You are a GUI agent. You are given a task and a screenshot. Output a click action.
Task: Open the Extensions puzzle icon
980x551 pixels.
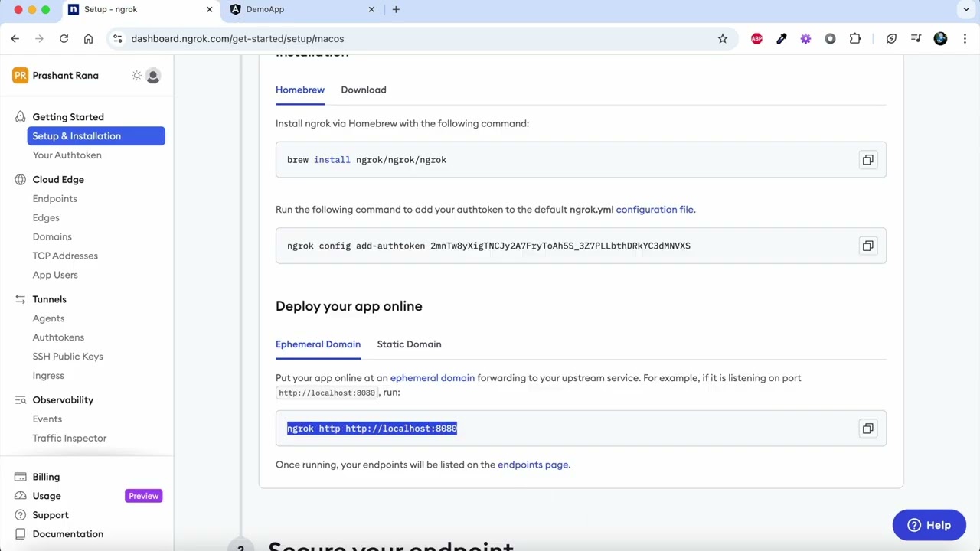(x=855, y=38)
